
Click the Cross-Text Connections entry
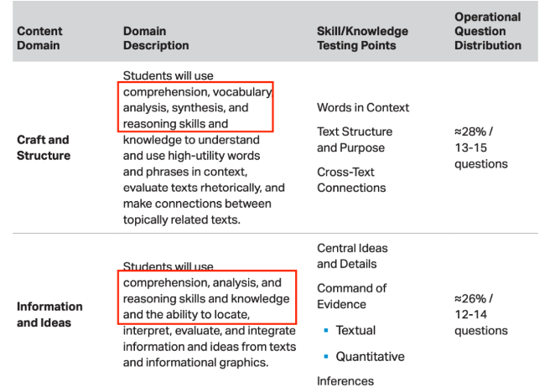pyautogui.click(x=351, y=180)
